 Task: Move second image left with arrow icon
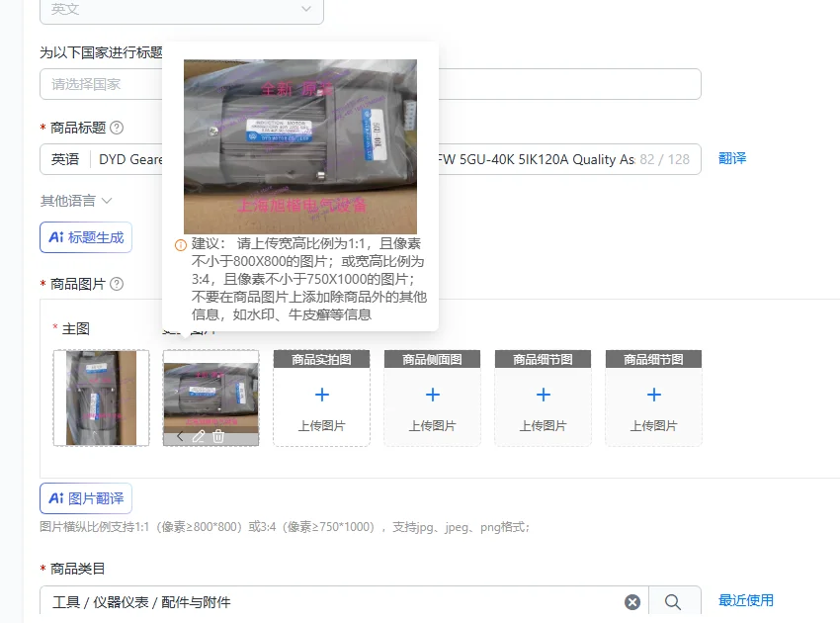point(180,436)
